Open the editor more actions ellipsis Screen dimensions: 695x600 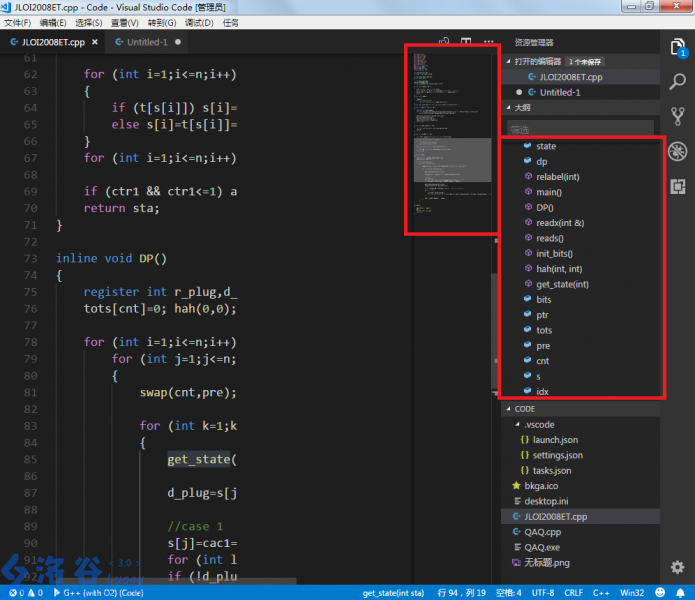(x=488, y=42)
